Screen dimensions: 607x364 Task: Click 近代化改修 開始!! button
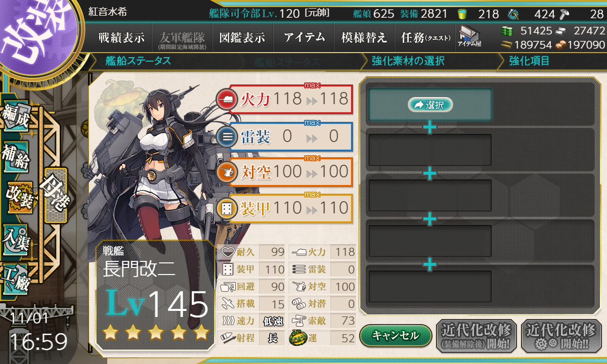pyautogui.click(x=562, y=336)
